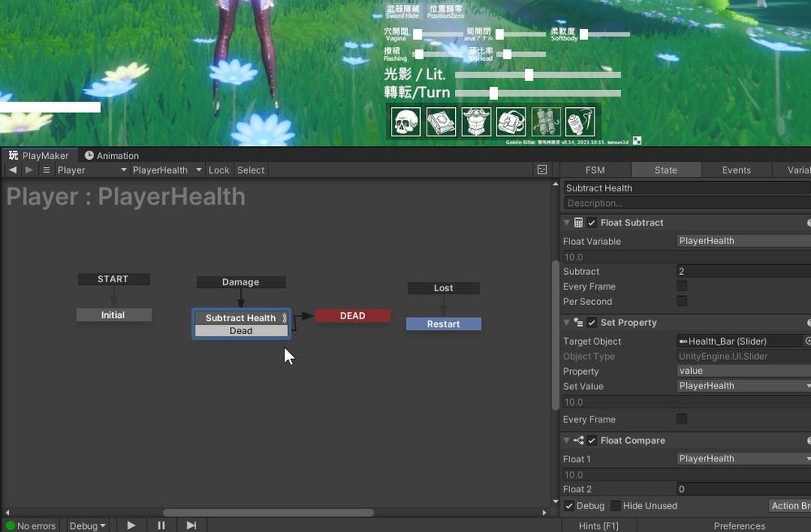This screenshot has width=811, height=532.
Task: Click the Lock button in PlayMaker toolbar
Action: [218, 169]
